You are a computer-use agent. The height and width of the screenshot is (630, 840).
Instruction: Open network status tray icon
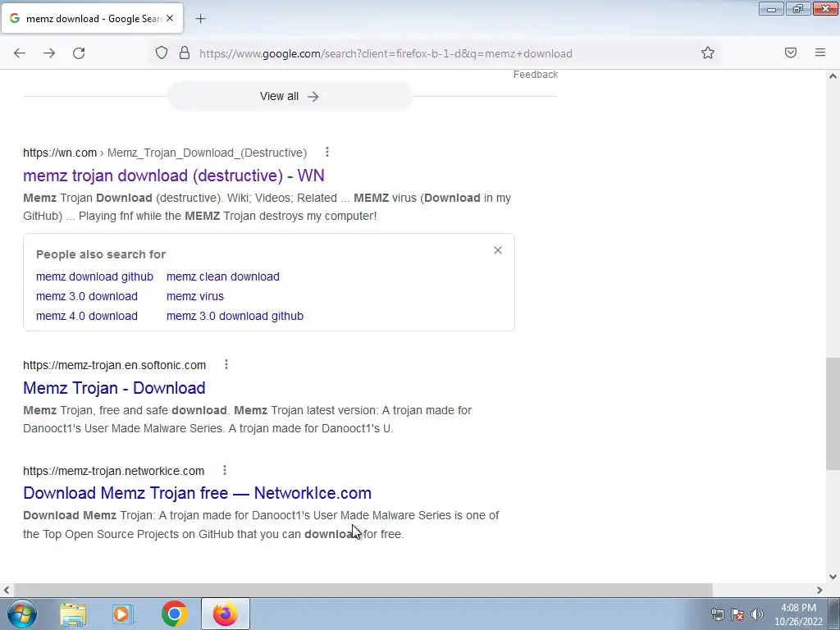click(x=717, y=614)
